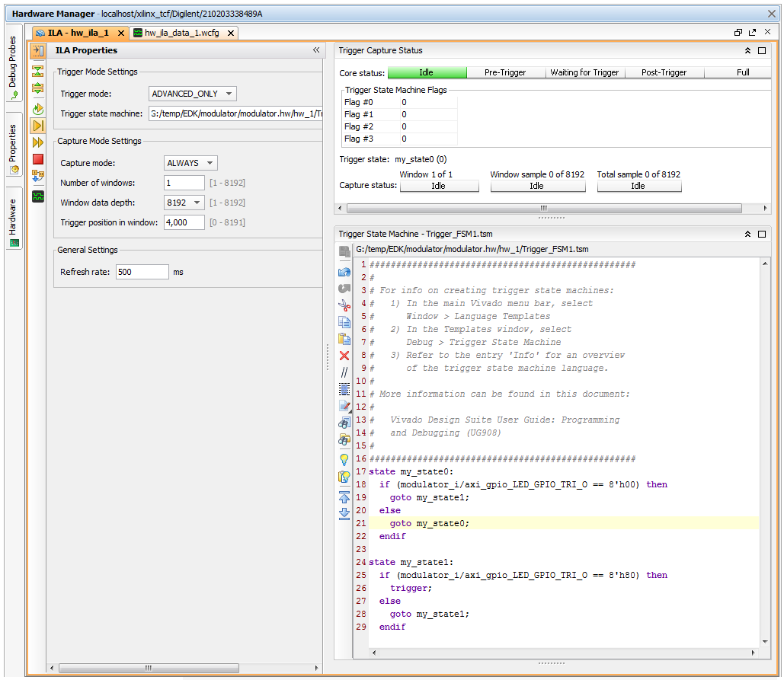Click line 25 containing 8'h80
Viewport: 784px width, 680px height.
pyautogui.click(x=523, y=575)
